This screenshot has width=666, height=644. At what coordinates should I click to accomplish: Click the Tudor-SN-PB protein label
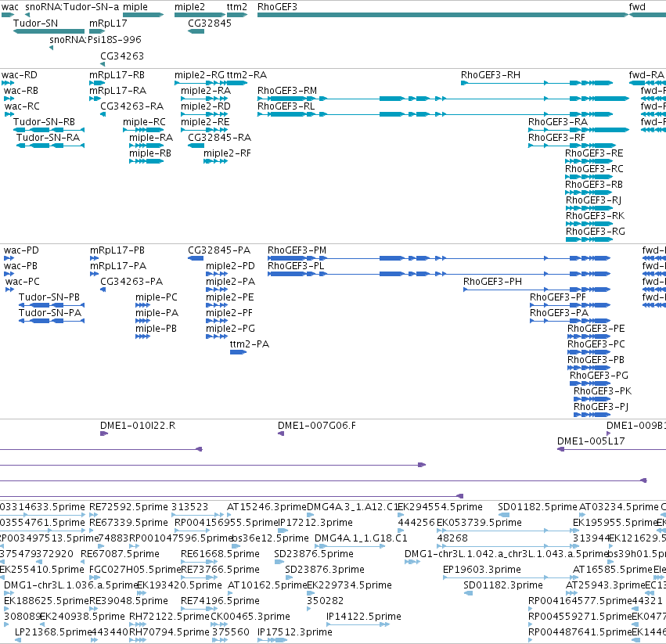click(49, 297)
